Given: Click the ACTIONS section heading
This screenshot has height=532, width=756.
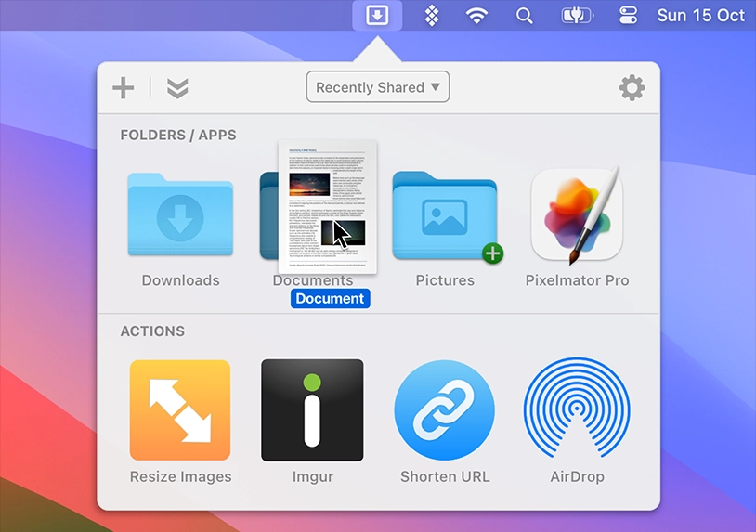Looking at the screenshot, I should pyautogui.click(x=152, y=331).
